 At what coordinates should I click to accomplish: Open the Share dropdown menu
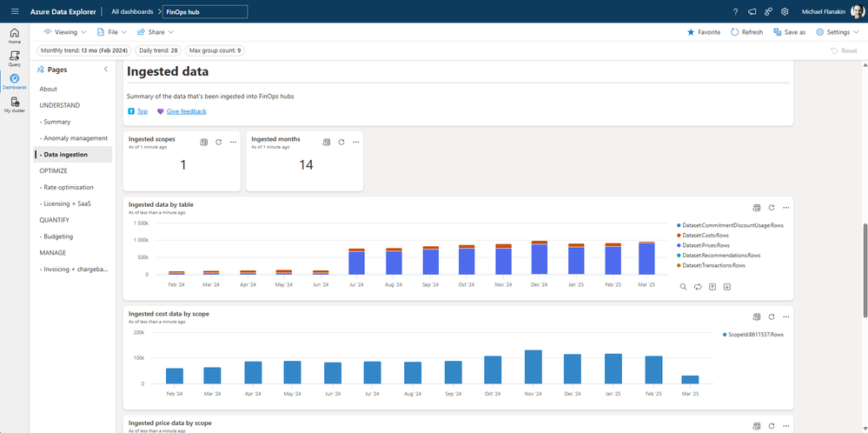[156, 31]
